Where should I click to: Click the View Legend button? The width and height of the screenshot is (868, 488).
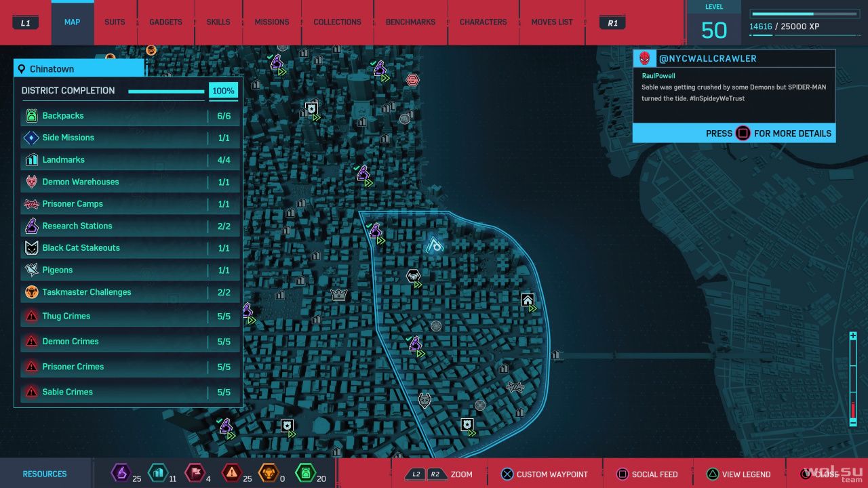tap(738, 474)
